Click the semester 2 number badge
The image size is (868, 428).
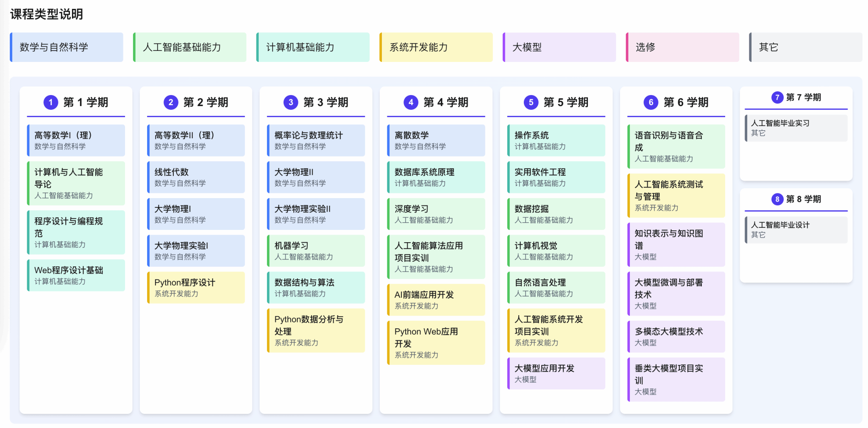coord(171,102)
